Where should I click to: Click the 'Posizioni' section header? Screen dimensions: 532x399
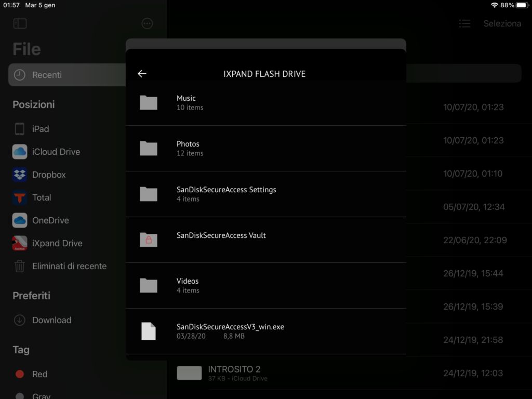tap(34, 104)
